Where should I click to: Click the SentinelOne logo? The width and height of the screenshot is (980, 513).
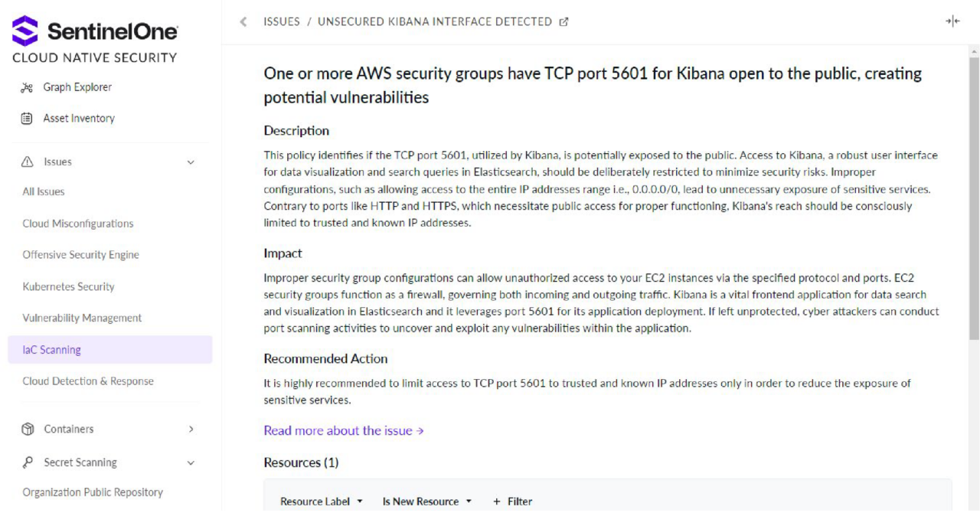pyautogui.click(x=95, y=32)
